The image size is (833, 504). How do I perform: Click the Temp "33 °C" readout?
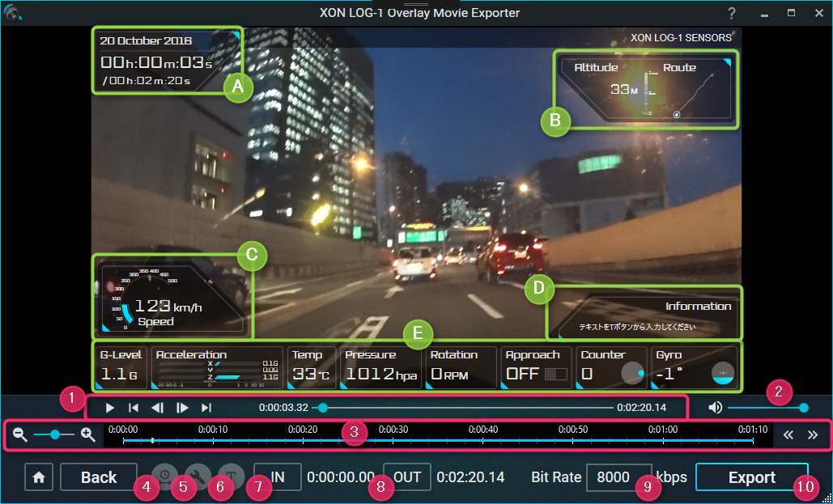[x=311, y=374]
